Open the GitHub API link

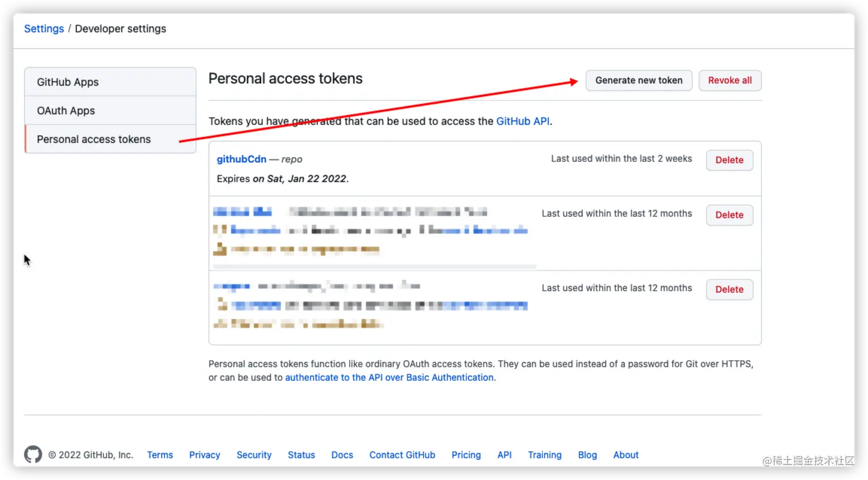coord(522,121)
